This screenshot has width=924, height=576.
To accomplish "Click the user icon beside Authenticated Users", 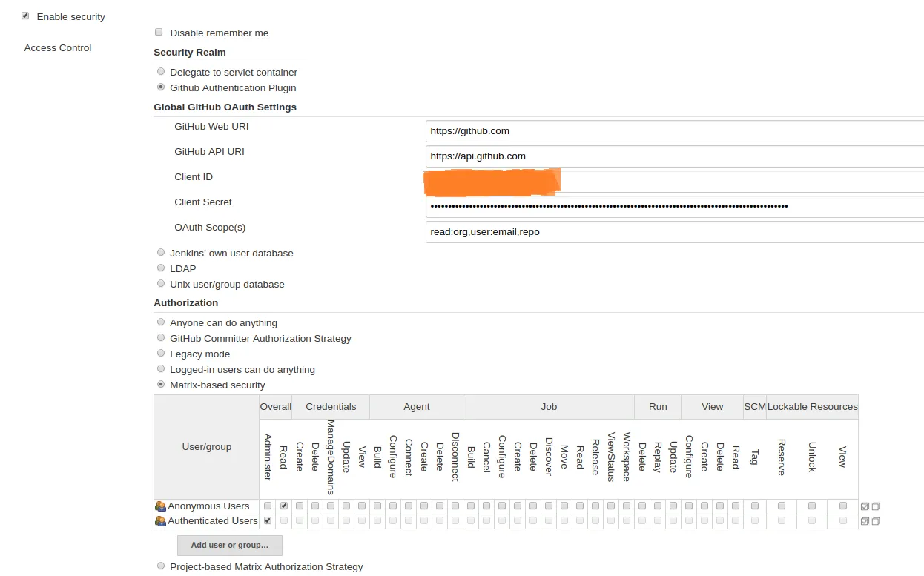I will pyautogui.click(x=160, y=521).
